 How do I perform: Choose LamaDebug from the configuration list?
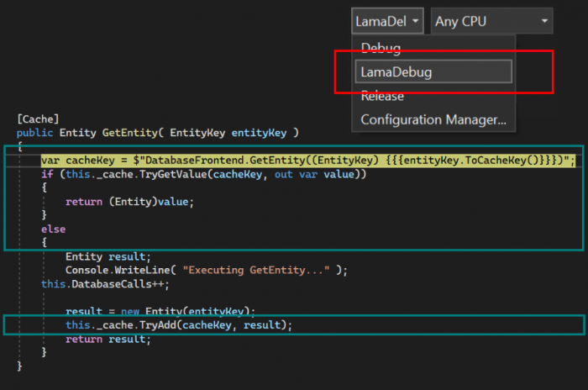[433, 71]
